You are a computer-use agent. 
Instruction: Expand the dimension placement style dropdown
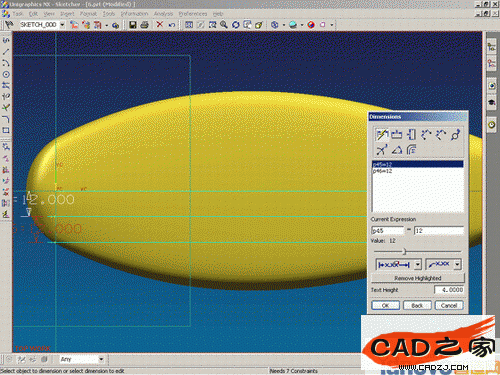[418, 265]
